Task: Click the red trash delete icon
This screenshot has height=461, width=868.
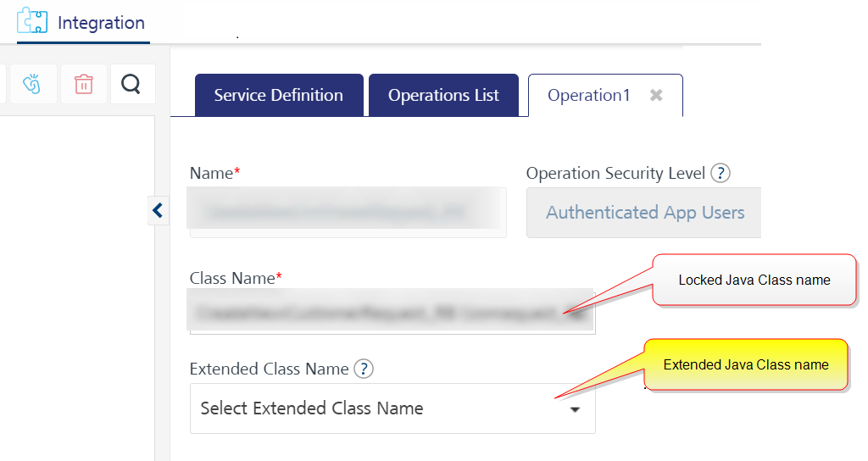Action: 84,84
